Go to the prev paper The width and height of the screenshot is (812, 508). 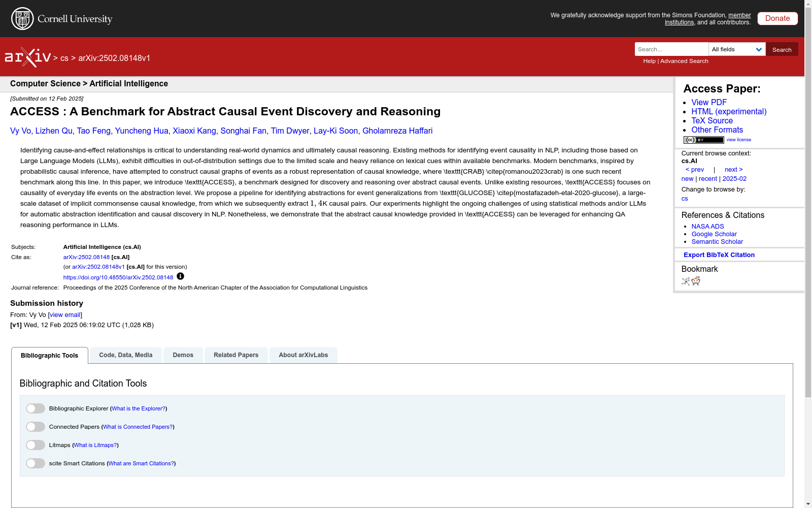click(x=695, y=170)
